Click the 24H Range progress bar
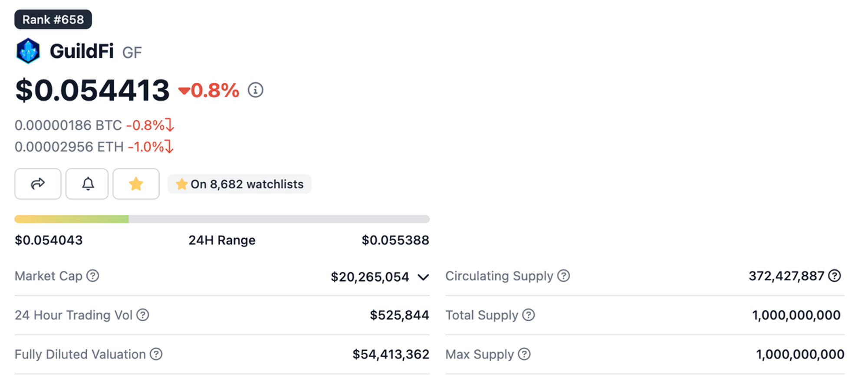Image resolution: width=868 pixels, height=388 pixels. coord(222,219)
